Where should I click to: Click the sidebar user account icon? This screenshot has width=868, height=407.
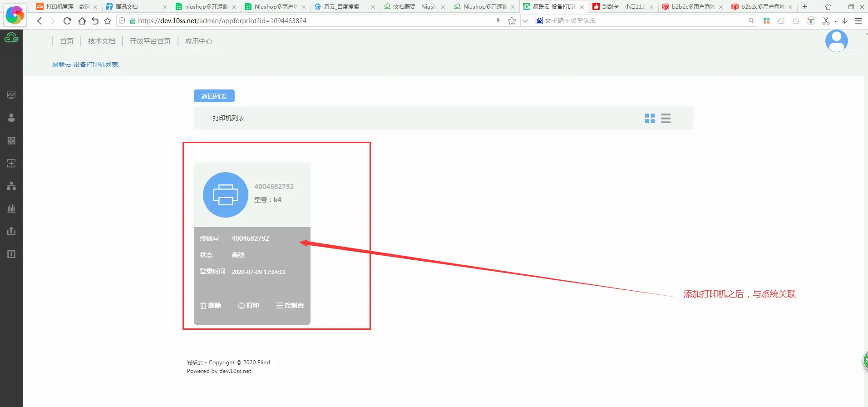[11, 118]
